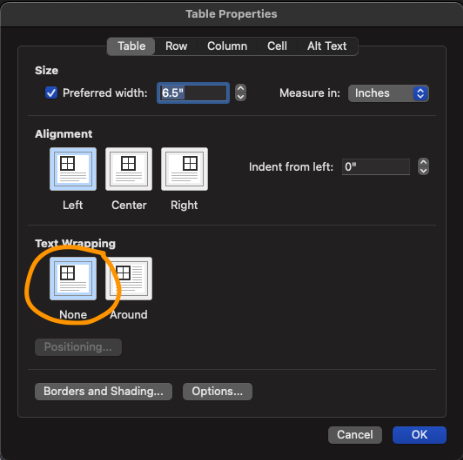This screenshot has width=463, height=460.
Task: Focus the Indent from left field
Action: (376, 167)
